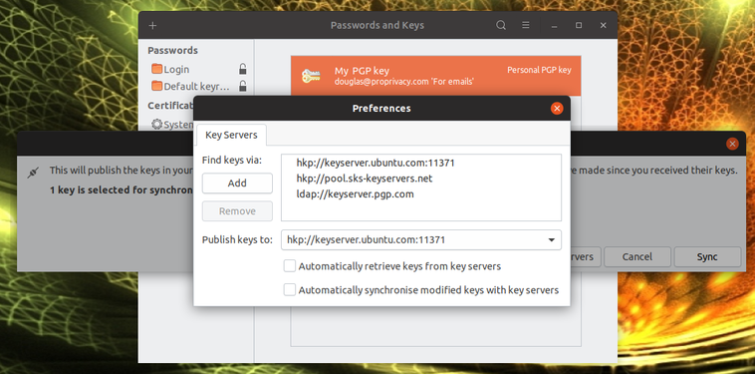The image size is (755, 374).
Task: Close the Passwords and Keys window
Action: (603, 25)
